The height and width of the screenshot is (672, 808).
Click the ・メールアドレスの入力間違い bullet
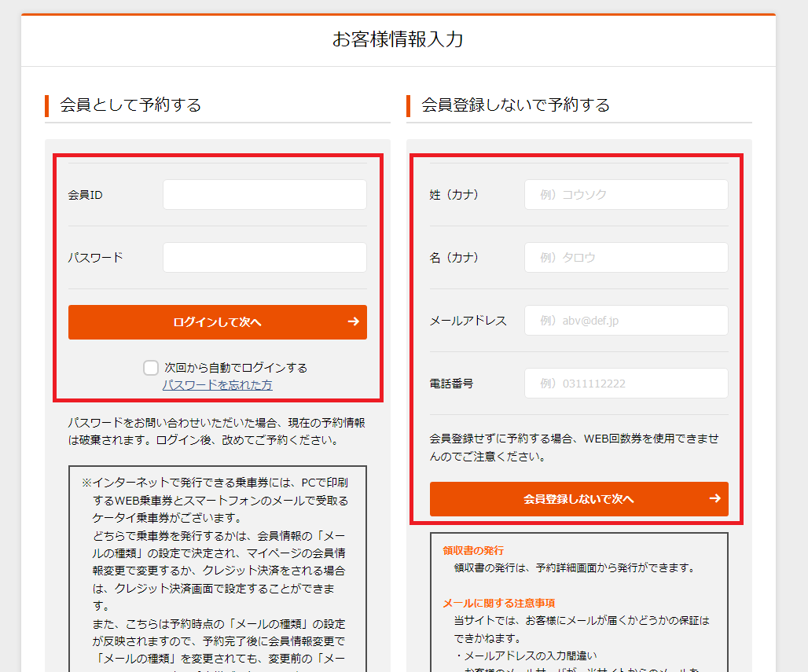point(526,655)
